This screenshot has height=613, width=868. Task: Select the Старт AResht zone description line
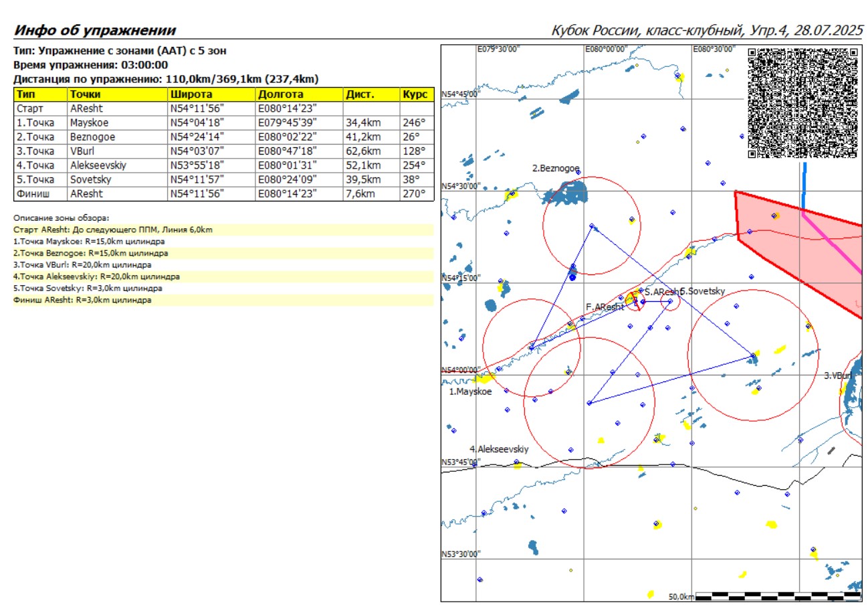tap(114, 230)
